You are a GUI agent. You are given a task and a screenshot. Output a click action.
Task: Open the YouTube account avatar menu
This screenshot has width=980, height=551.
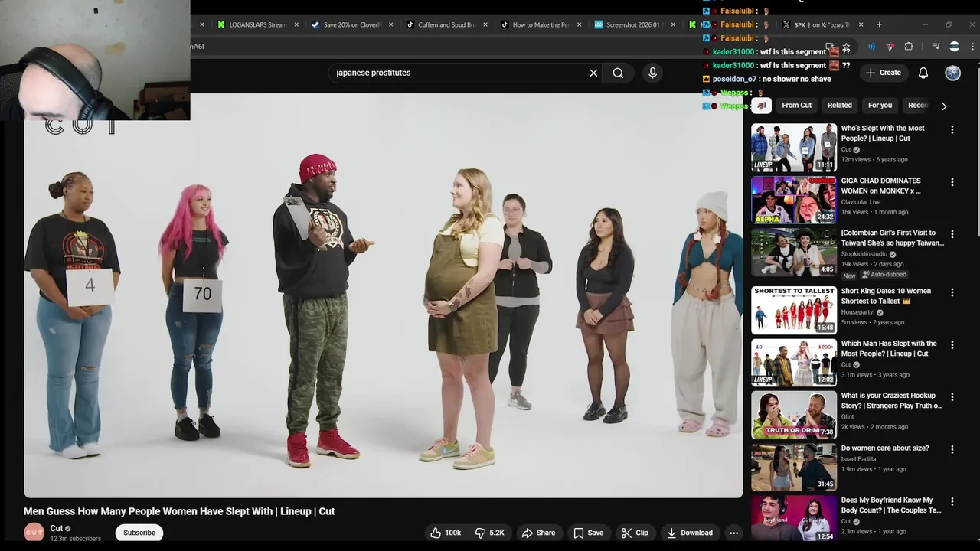952,73
